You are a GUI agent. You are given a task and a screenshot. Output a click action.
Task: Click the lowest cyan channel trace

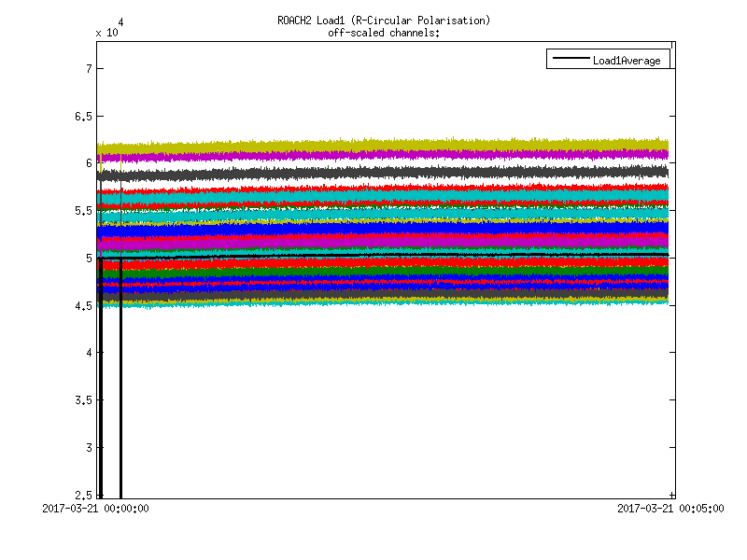click(373, 302)
